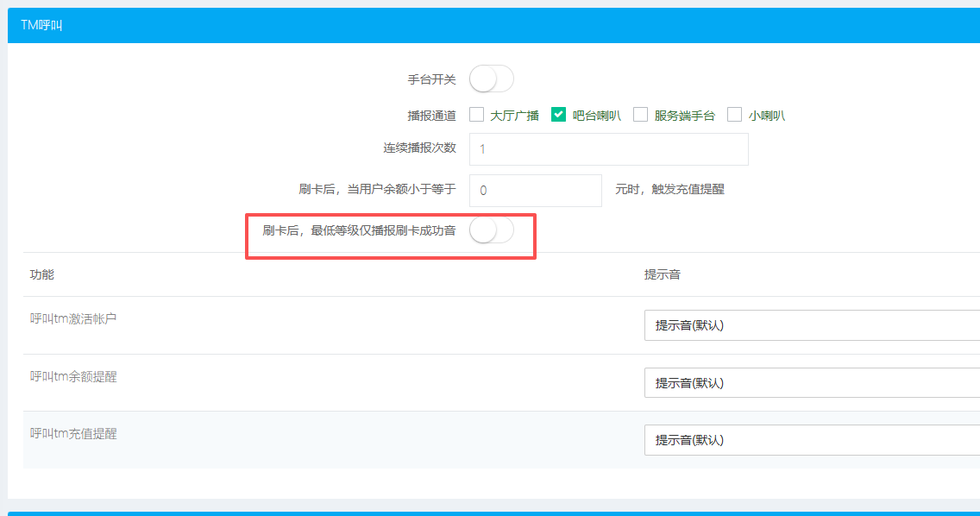The width and height of the screenshot is (980, 516).
Task: Click the 吧台喇叭 option label
Action: click(x=596, y=116)
